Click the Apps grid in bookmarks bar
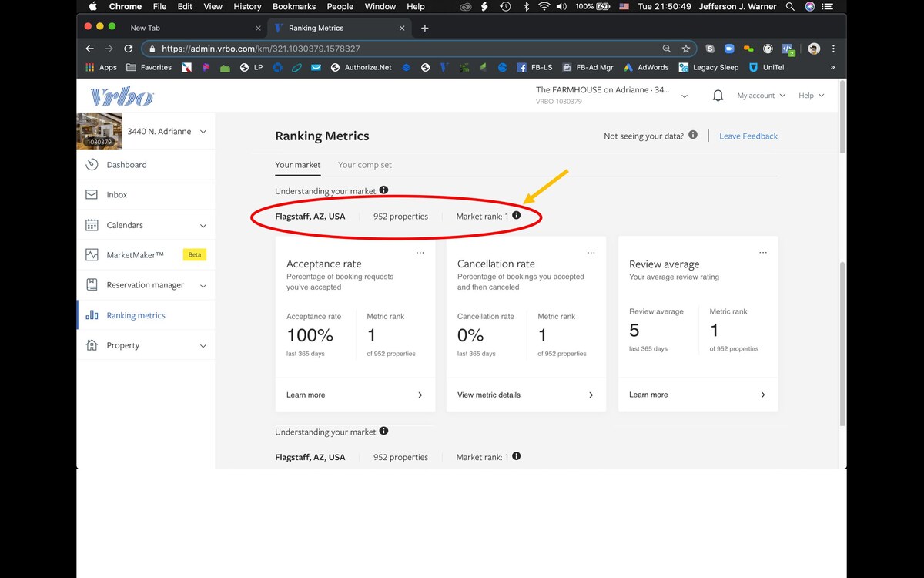The width and height of the screenshot is (924, 578). (x=101, y=68)
